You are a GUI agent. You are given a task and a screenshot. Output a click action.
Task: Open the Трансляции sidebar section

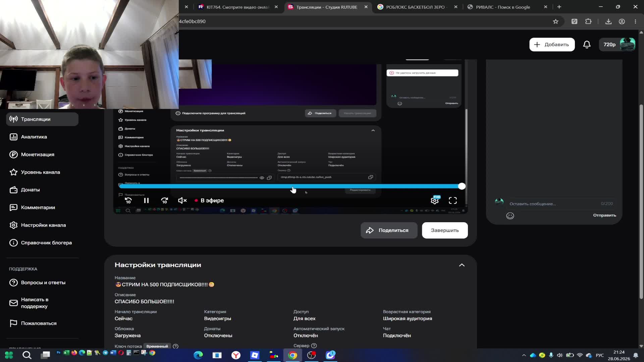[x=42, y=119]
